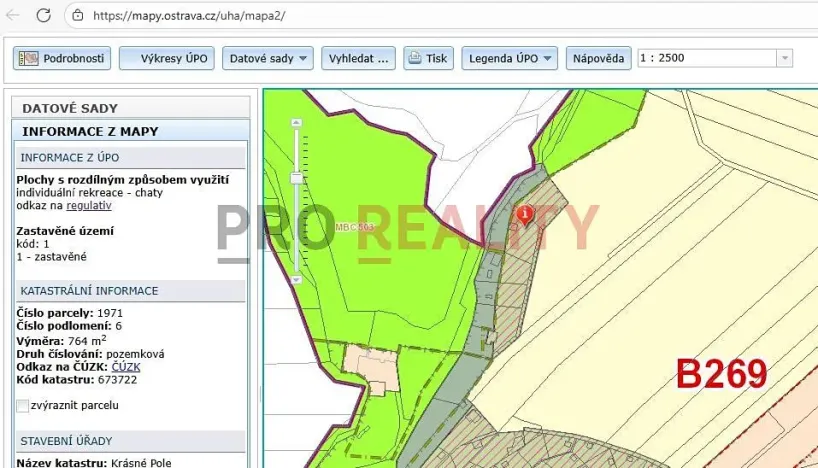This screenshot has height=468, width=818.
Task: Enable the zvýraznit parcelu checkbox
Action: 23,406
